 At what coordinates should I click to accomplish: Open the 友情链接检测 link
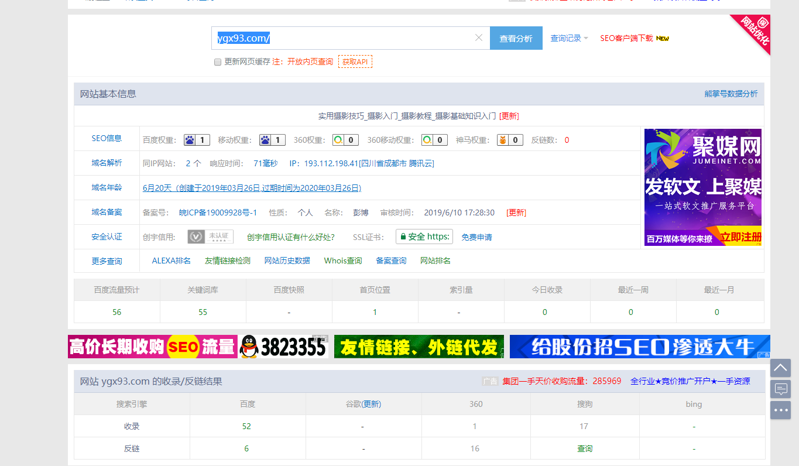[x=227, y=261]
